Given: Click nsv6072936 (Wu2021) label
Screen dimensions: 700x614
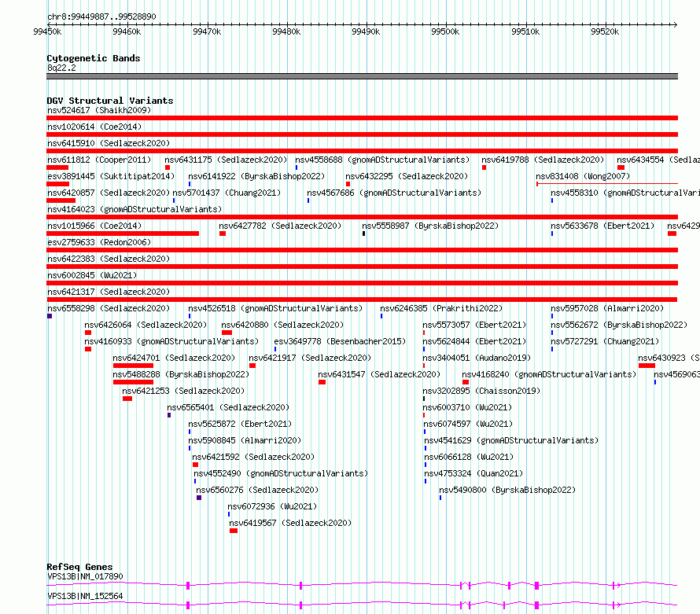Looking at the screenshot, I should tap(272, 506).
